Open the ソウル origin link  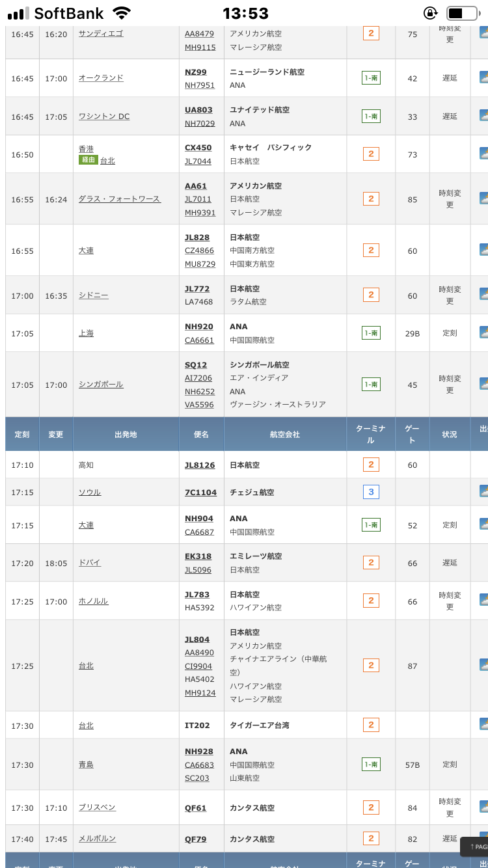click(x=90, y=493)
